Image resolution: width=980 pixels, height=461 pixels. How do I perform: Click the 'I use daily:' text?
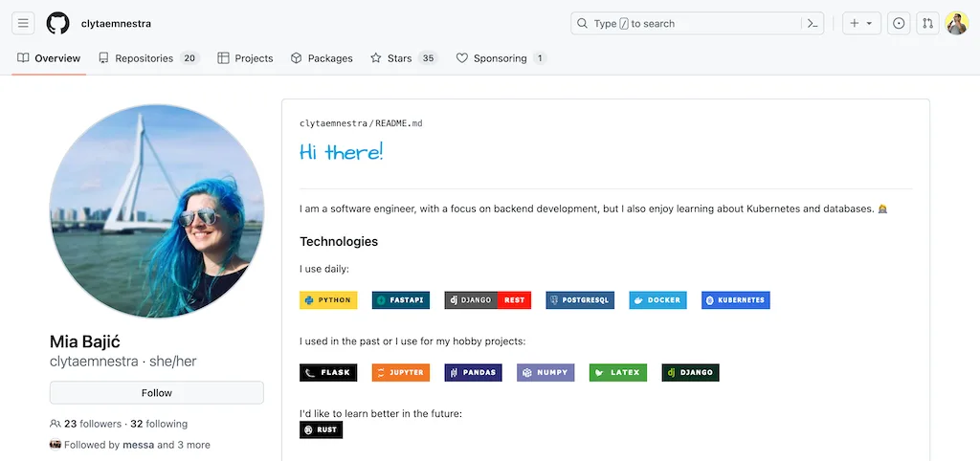[324, 269]
